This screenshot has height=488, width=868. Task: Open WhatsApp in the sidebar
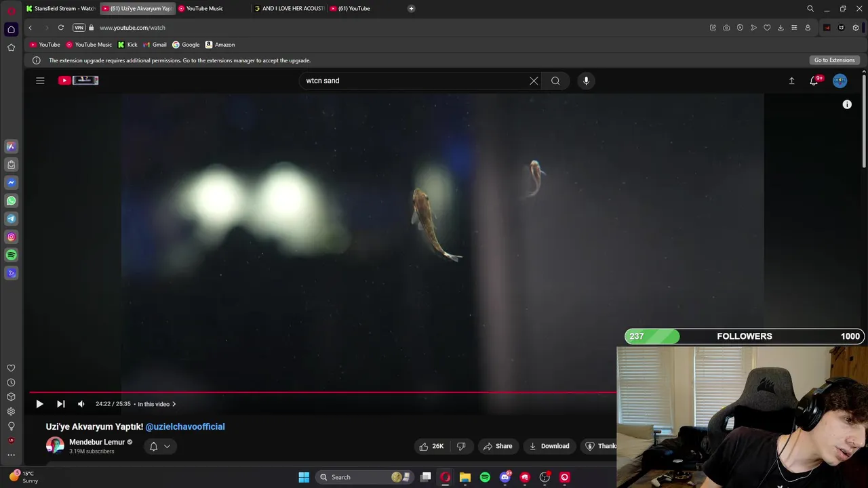(11, 201)
